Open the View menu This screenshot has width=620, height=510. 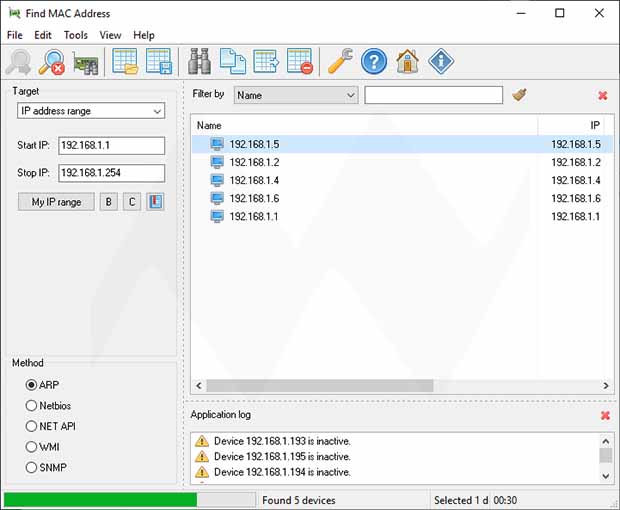tap(110, 35)
